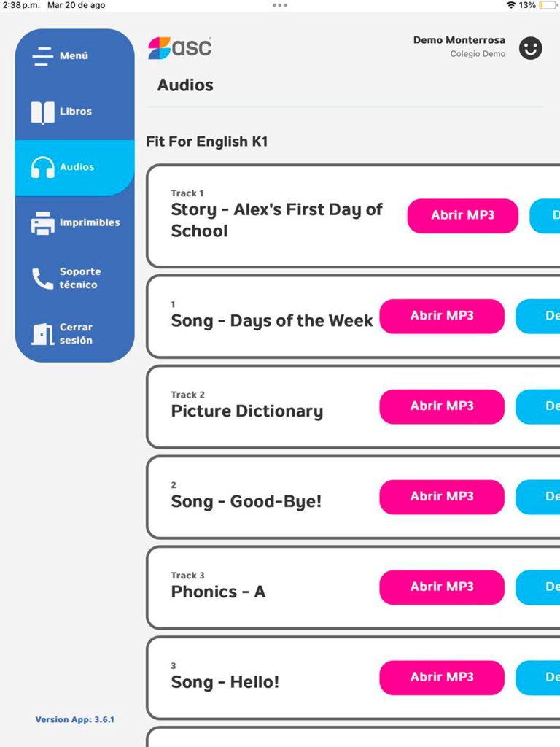The image size is (560, 747).
Task: Click blue button beside Phonics - A
Action: pos(540,587)
